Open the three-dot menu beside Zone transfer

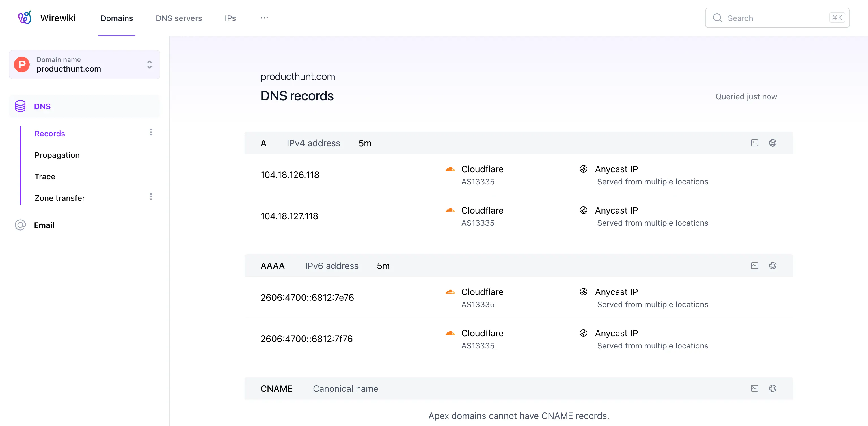(151, 197)
